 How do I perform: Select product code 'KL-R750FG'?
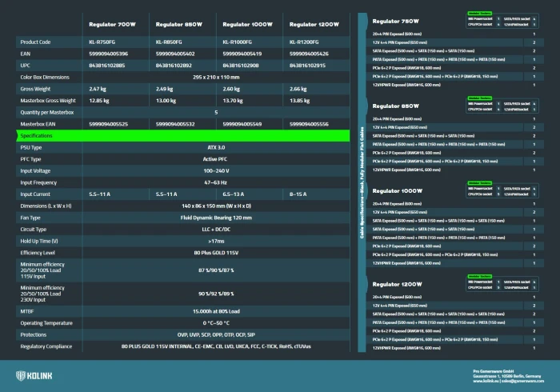(102, 42)
